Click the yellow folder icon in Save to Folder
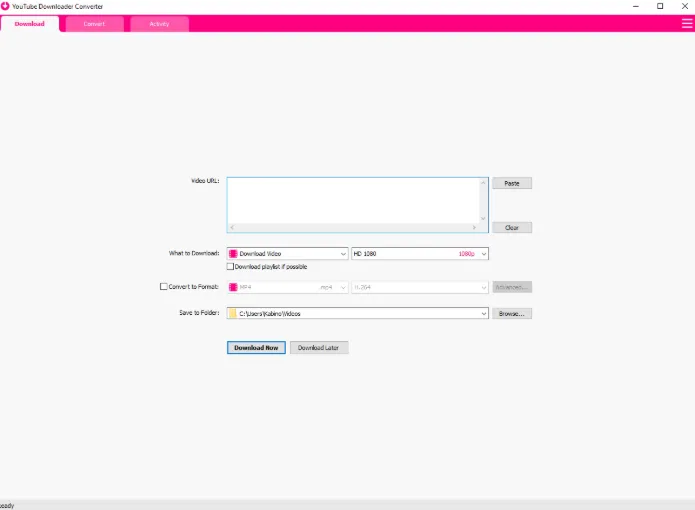The image size is (695, 510). pos(233,313)
